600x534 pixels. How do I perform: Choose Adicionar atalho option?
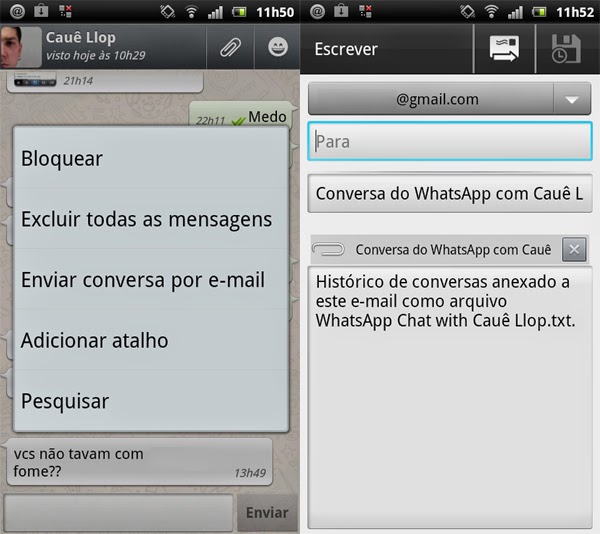point(151,340)
